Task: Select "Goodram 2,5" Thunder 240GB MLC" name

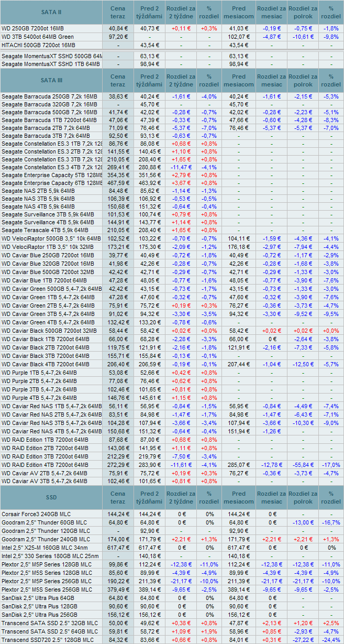Action: 45,539
